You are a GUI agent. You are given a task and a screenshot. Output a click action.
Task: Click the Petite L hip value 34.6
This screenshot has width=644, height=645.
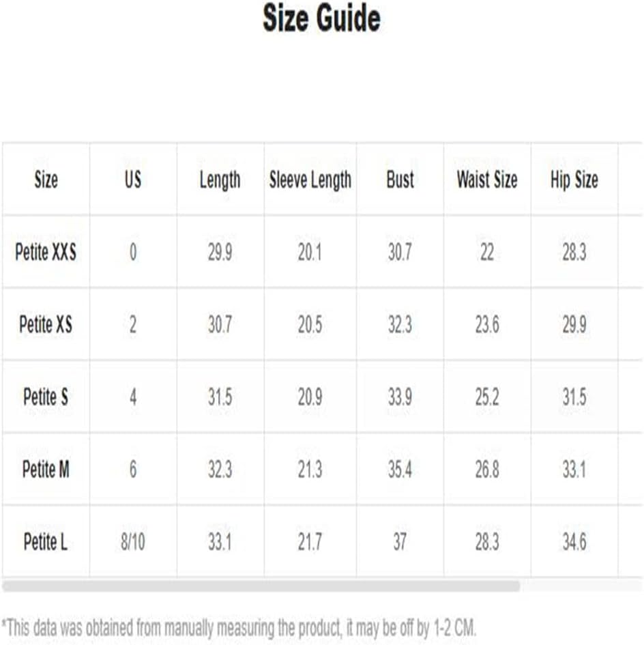coord(574,542)
